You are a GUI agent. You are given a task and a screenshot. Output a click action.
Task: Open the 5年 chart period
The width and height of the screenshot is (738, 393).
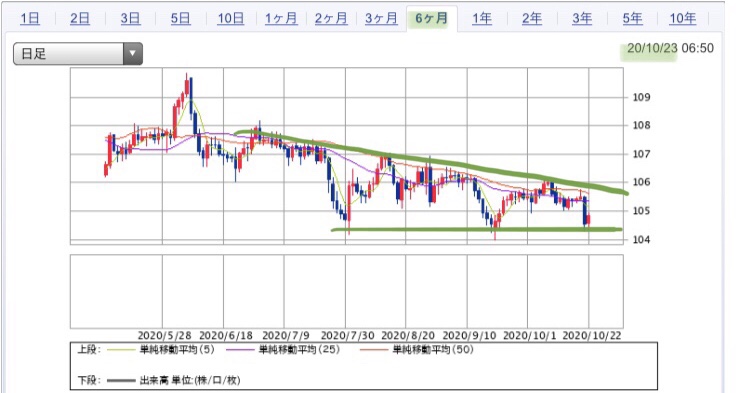pos(633,18)
